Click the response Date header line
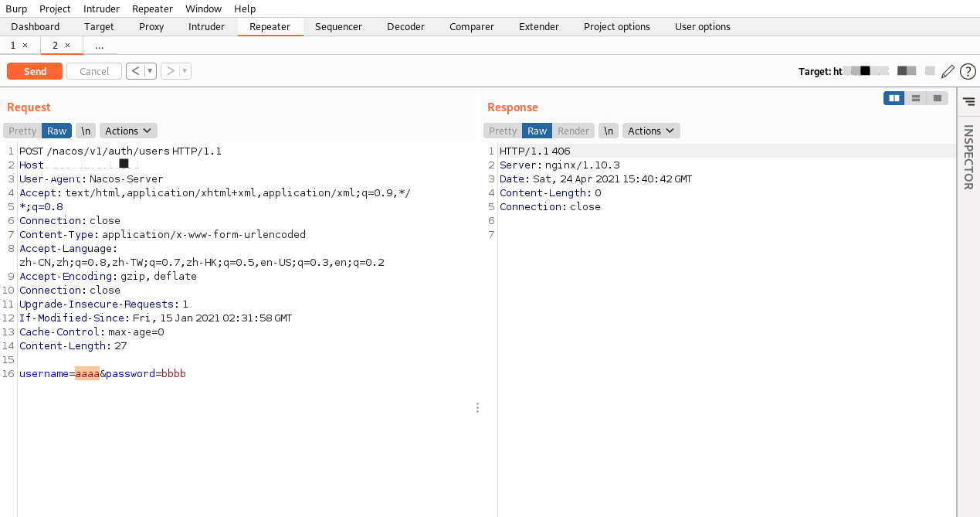Image resolution: width=980 pixels, height=517 pixels. pos(595,179)
